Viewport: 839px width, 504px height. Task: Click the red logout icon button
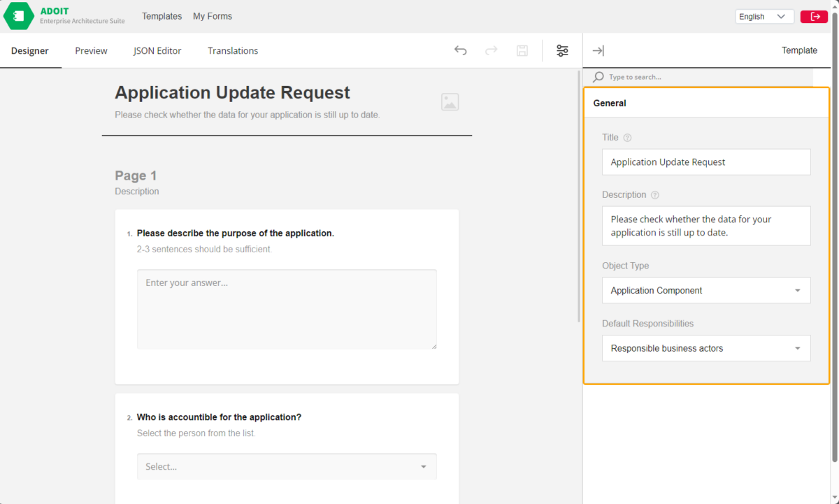pyautogui.click(x=814, y=15)
